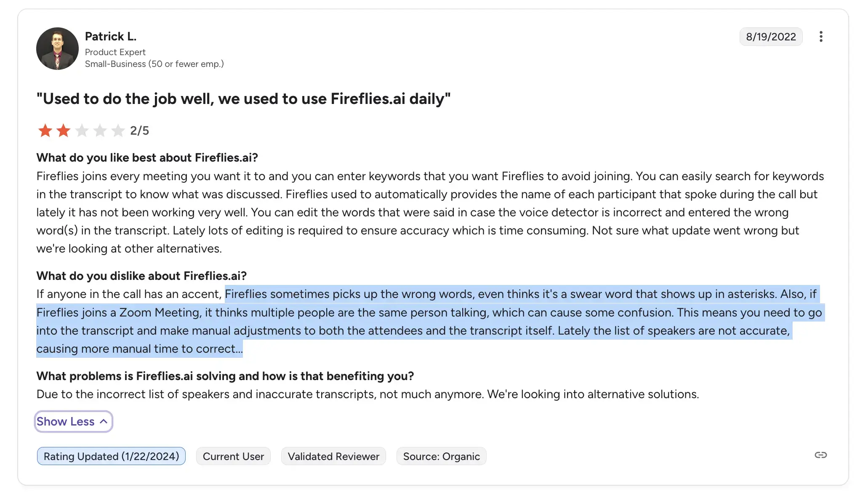This screenshot has width=868, height=500.
Task: Click the first red star in the rating
Action: [45, 130]
